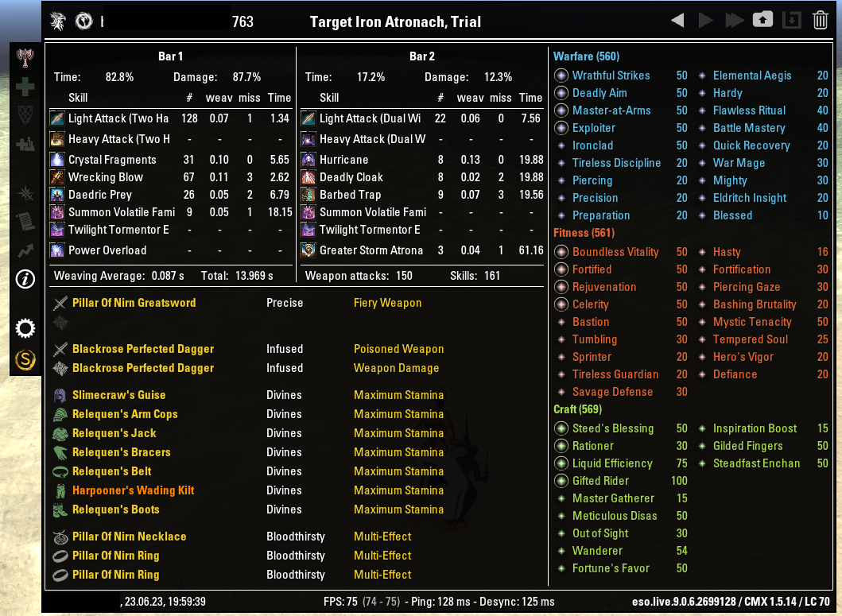The height and width of the screenshot is (616, 842).
Task: Click the Greater Storm Atronach skill icon
Action: (308, 250)
